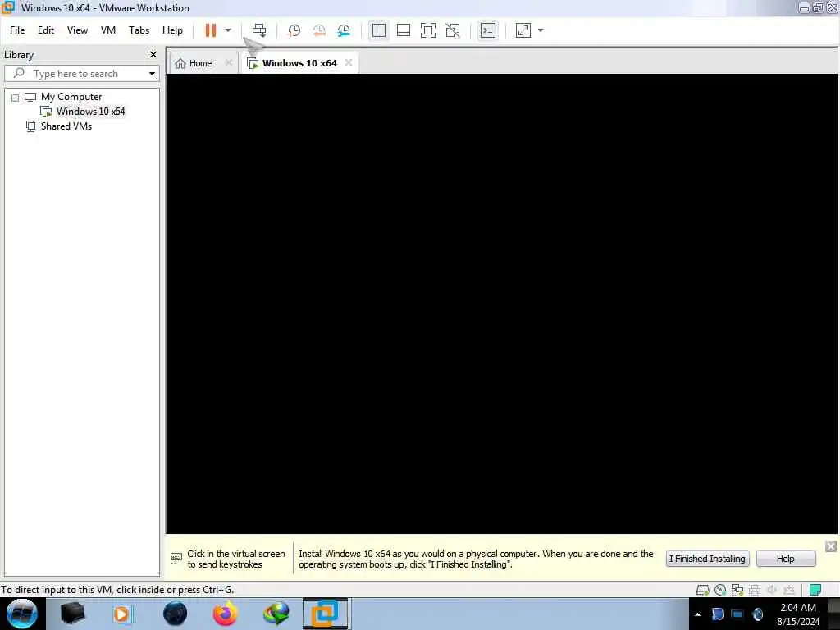Viewport: 840px width, 630px height.
Task: Click the Help button in install bar
Action: click(785, 559)
